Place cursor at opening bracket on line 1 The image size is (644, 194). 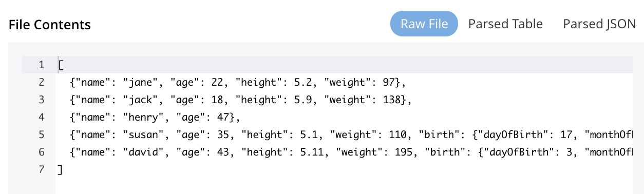pyautogui.click(x=61, y=65)
